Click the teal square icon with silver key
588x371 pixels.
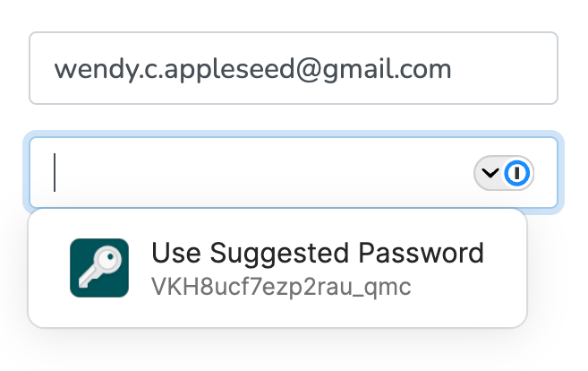point(99,267)
